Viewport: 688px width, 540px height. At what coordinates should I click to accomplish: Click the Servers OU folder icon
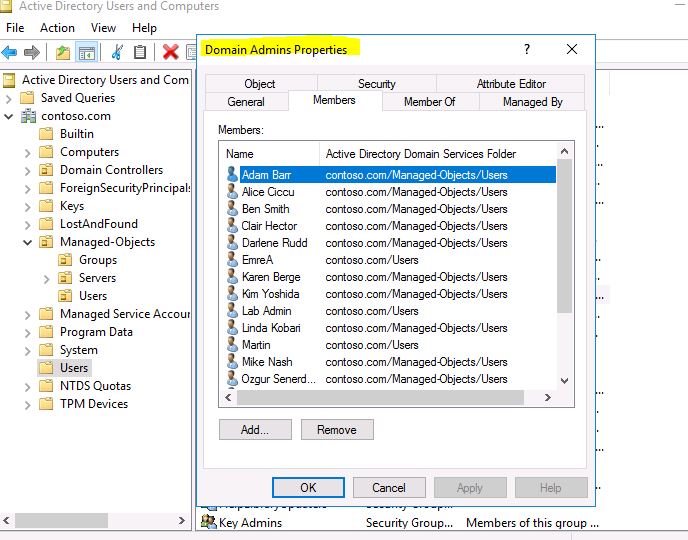[65, 278]
